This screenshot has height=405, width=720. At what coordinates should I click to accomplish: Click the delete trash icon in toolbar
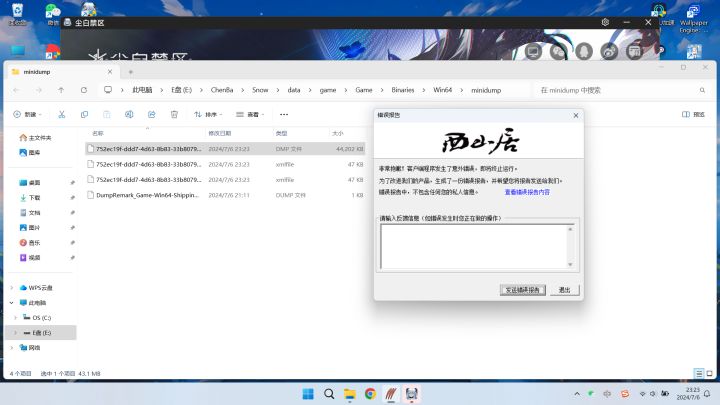coord(174,114)
